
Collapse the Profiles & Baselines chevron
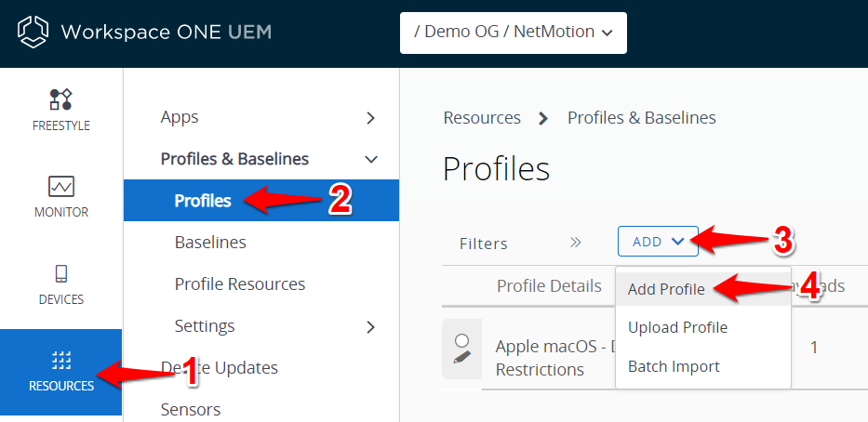(x=371, y=159)
